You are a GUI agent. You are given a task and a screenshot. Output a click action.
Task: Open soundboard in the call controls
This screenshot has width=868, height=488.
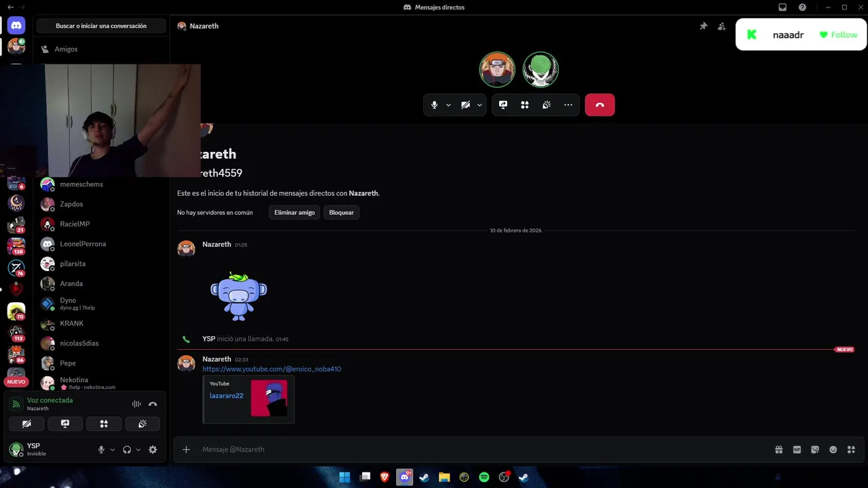pyautogui.click(x=547, y=105)
